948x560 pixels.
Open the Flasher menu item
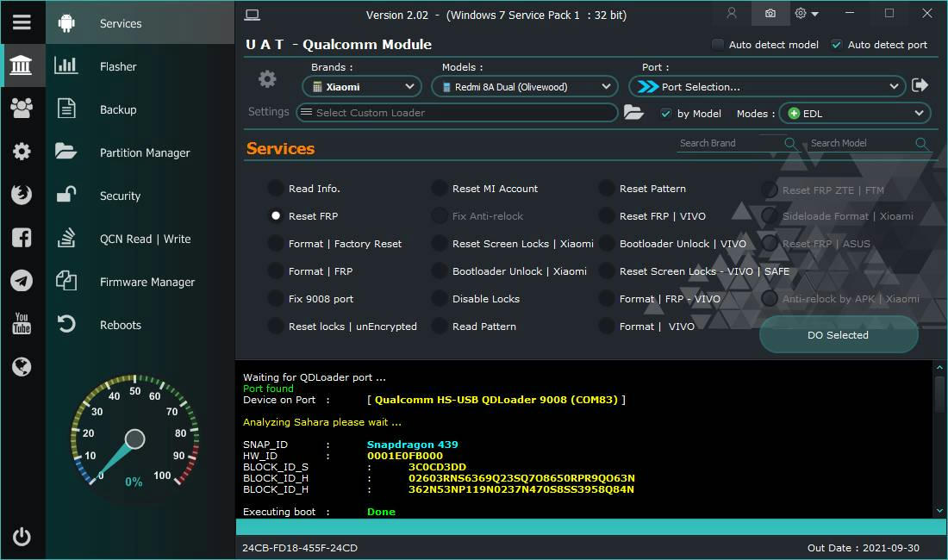[140, 65]
